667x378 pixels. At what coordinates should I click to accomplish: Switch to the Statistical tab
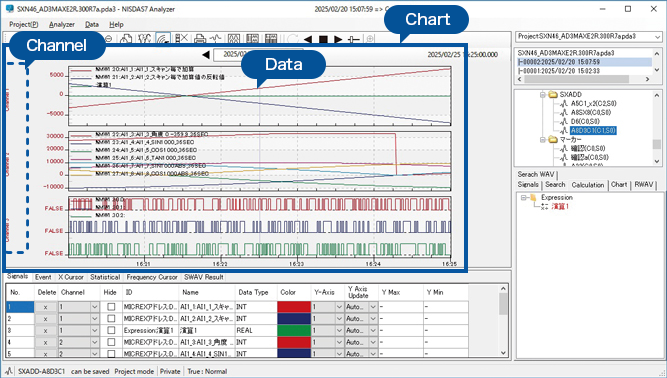(105, 277)
